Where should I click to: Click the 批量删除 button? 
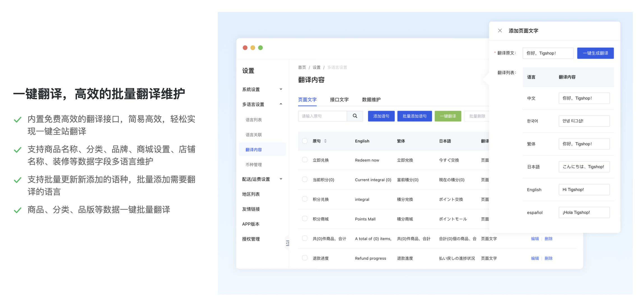[477, 116]
